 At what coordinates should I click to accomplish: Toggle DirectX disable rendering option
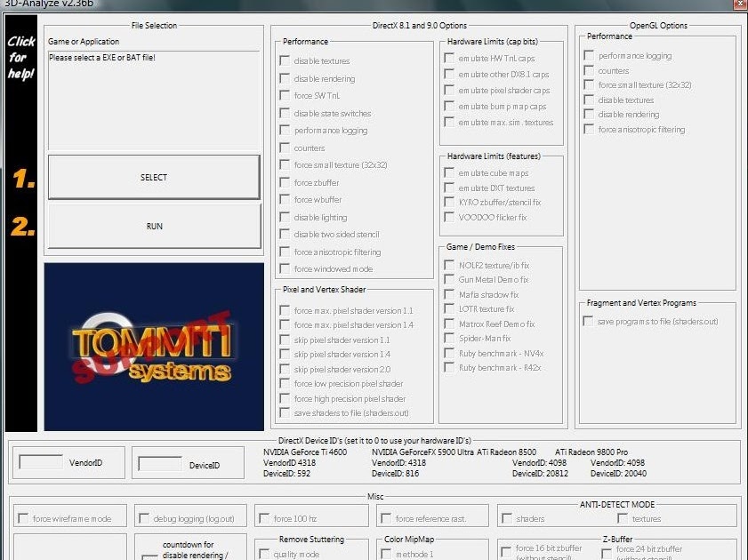pyautogui.click(x=285, y=78)
